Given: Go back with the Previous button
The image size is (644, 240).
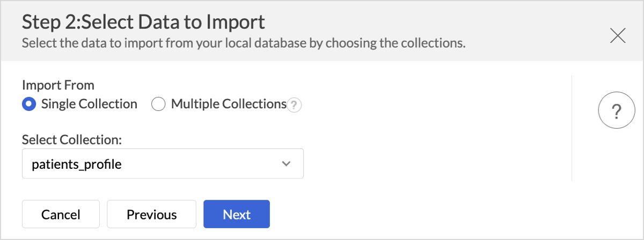Looking at the screenshot, I should point(151,214).
